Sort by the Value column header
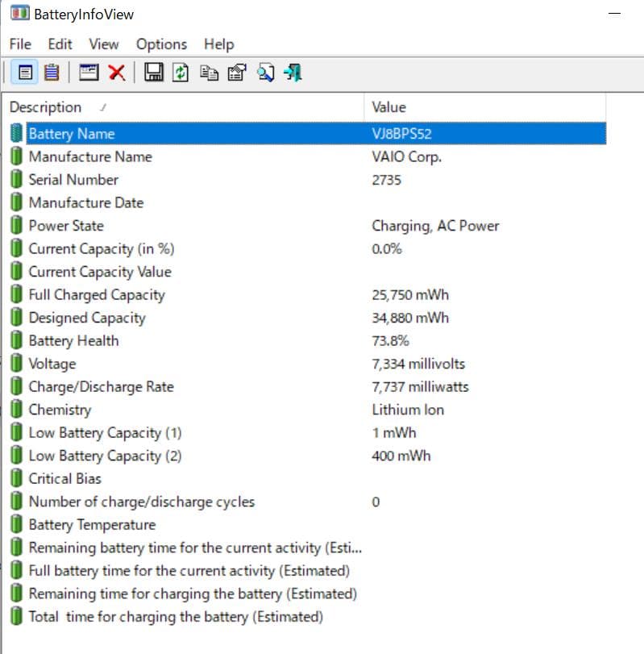644x654 pixels. [x=484, y=107]
